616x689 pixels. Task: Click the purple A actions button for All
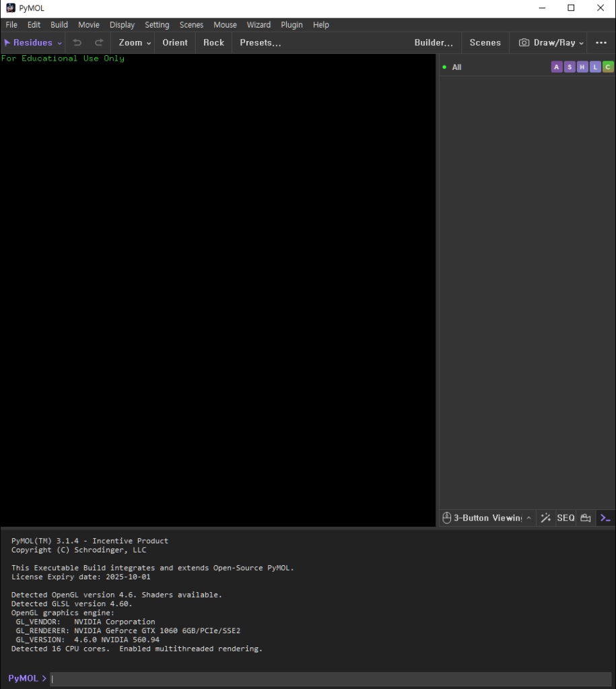[x=557, y=67]
